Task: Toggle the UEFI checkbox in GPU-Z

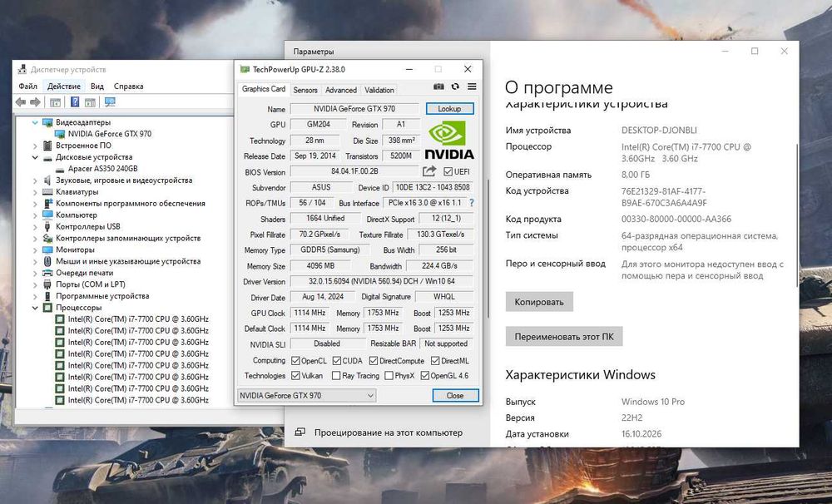Action: [x=448, y=171]
